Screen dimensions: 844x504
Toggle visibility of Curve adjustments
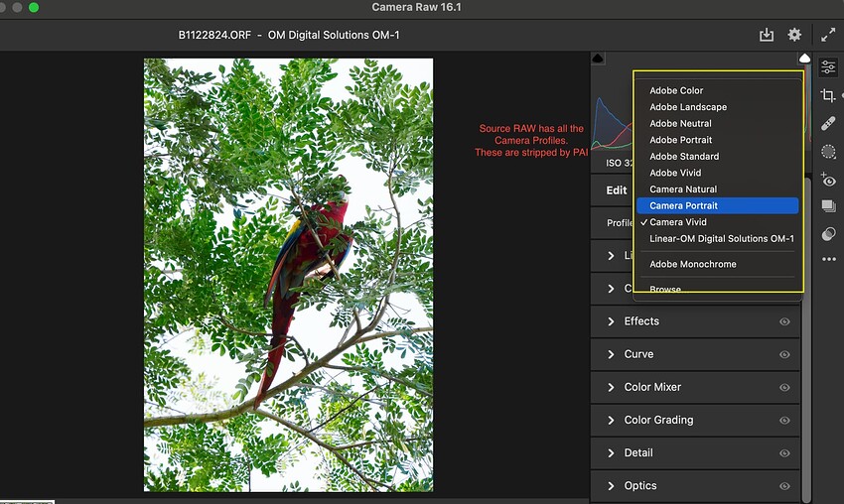[784, 354]
